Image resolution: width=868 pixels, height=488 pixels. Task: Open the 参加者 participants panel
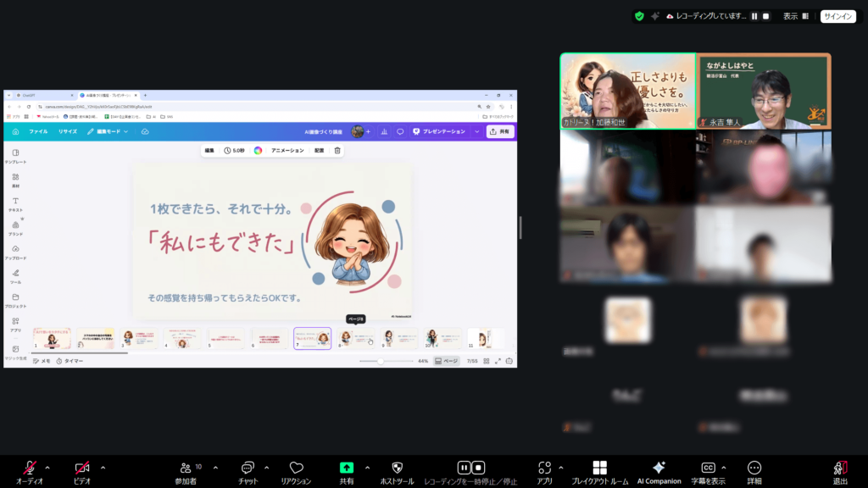(186, 469)
